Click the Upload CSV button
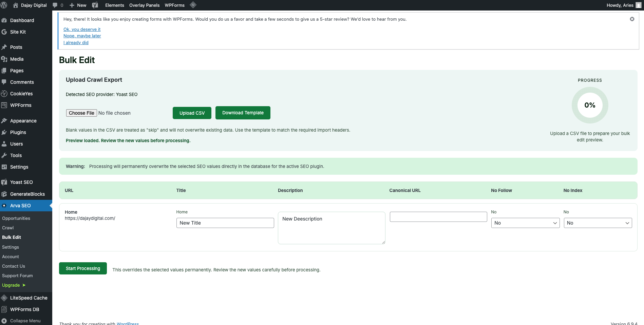644x325 pixels. pyautogui.click(x=192, y=113)
